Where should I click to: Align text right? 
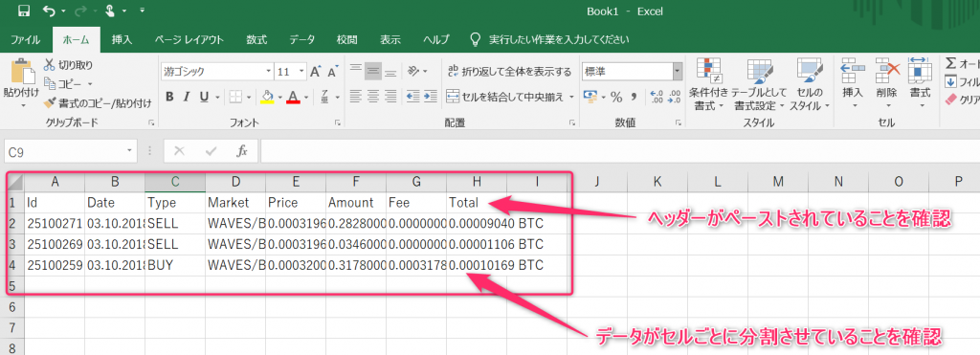pos(390,97)
